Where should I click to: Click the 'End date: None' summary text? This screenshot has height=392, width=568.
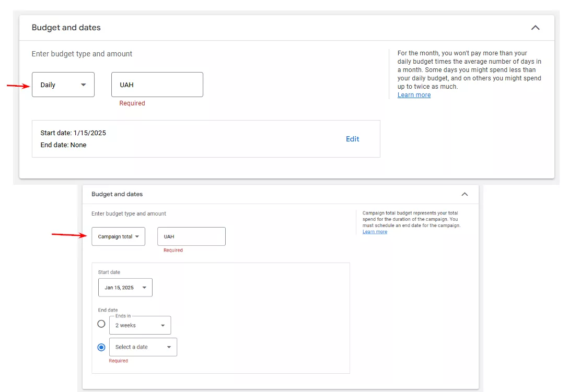point(63,145)
